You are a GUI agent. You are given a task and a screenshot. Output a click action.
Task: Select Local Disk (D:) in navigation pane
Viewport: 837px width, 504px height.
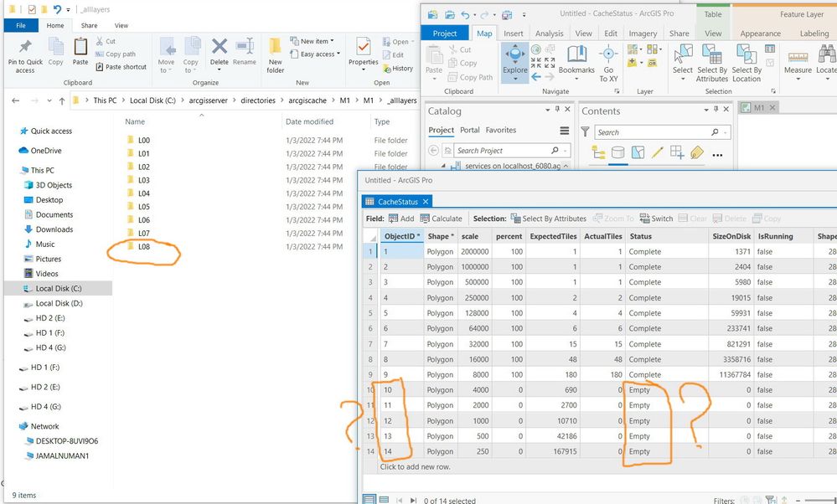tap(59, 303)
